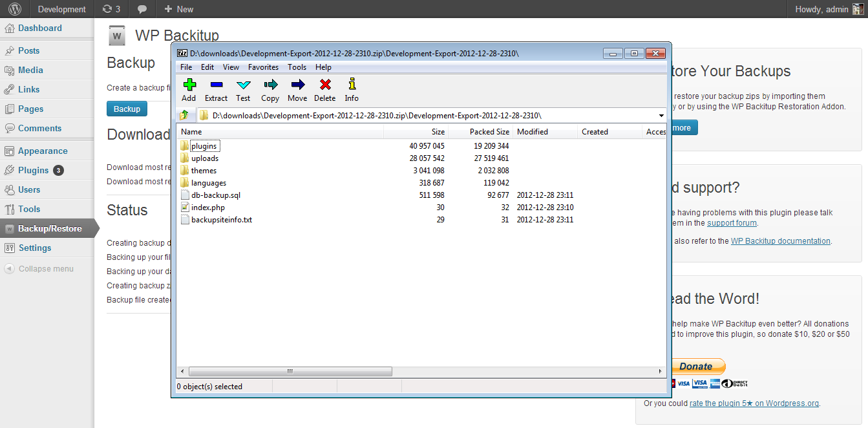Click the Settings icon in sidebar
The width and height of the screenshot is (868, 428).
click(10, 248)
